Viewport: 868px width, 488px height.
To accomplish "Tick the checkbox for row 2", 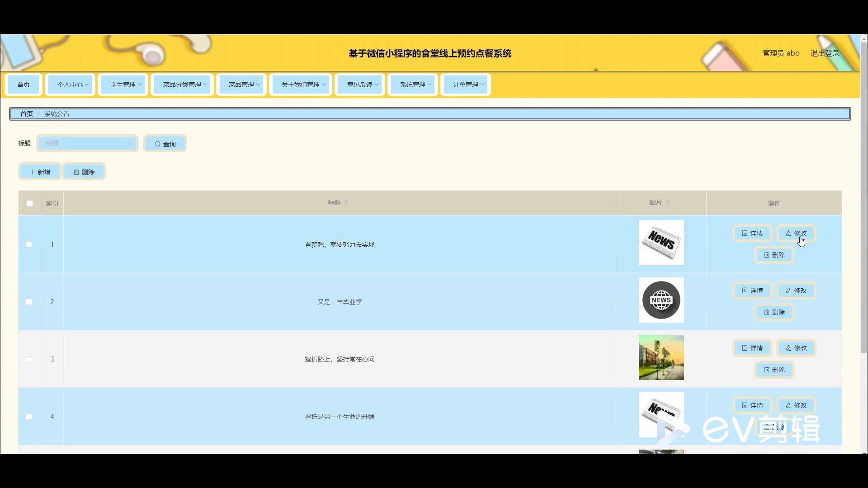I will coord(29,302).
